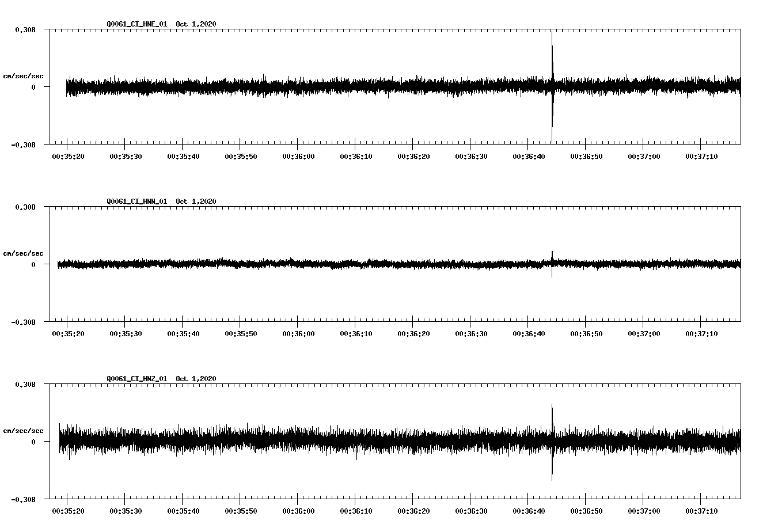The height and width of the screenshot is (532, 782).
Task: Click the cm/sec/sec label on the top plot
Action: pyautogui.click(x=24, y=76)
